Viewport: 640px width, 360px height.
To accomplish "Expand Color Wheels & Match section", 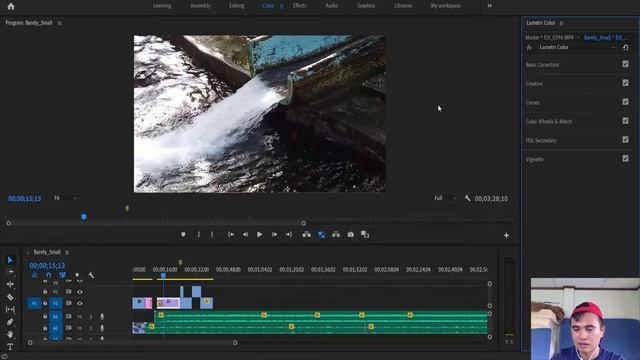I will 549,121.
